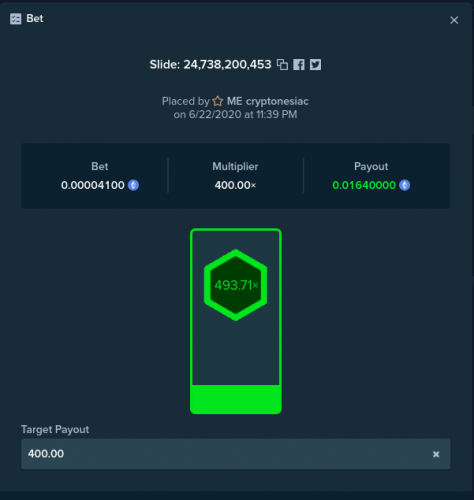
Task: Select the Slide 24,738,200,453 bet number
Action: [x=210, y=65]
